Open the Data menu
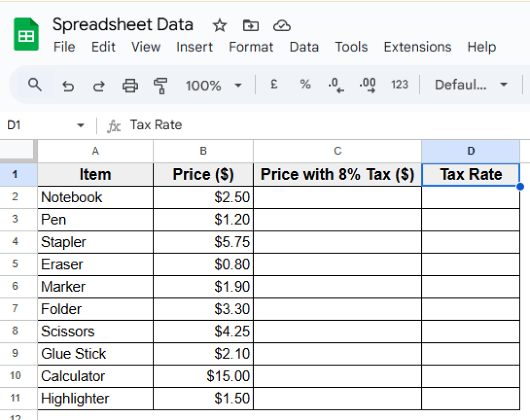 point(304,47)
